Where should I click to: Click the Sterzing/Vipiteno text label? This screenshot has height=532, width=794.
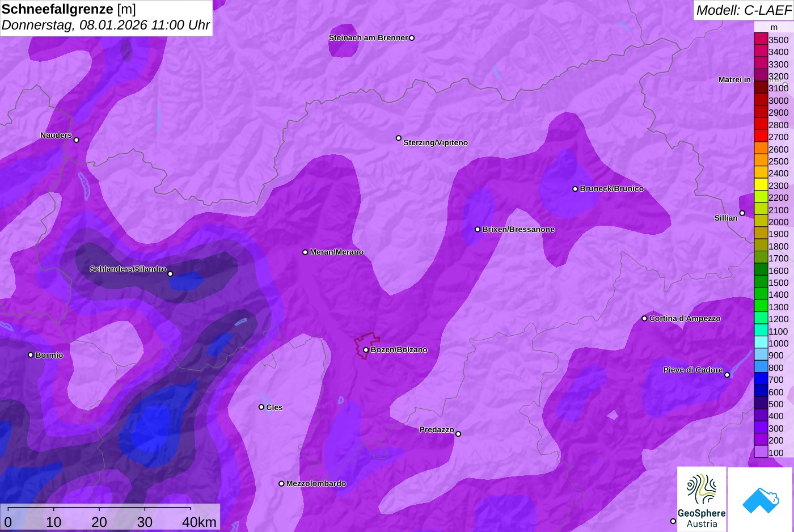(436, 142)
